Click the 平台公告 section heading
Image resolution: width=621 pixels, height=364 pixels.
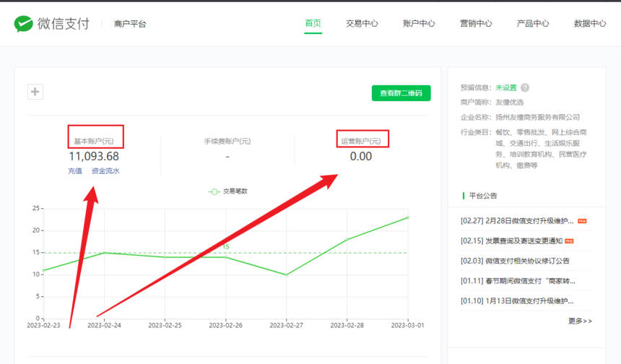(x=483, y=196)
